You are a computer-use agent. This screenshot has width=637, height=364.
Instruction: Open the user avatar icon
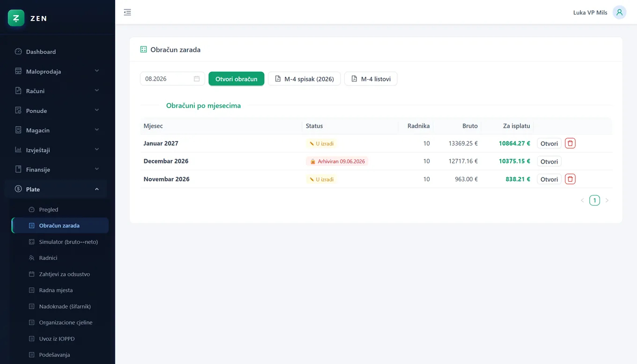619,12
